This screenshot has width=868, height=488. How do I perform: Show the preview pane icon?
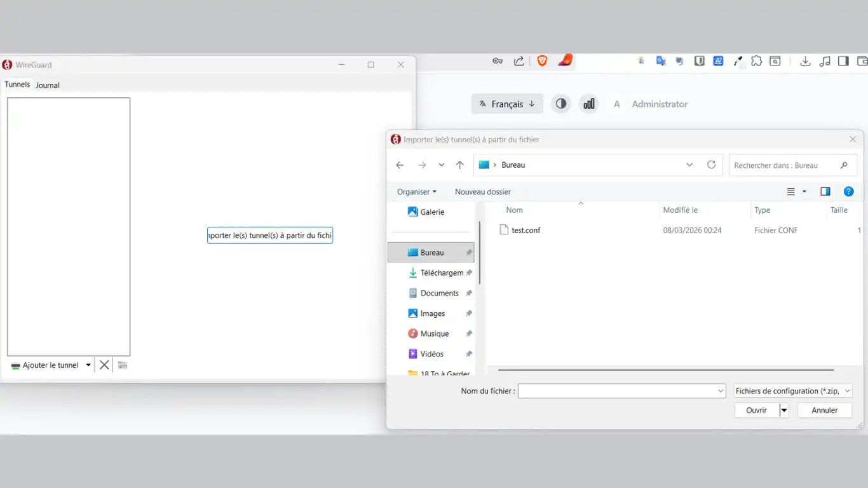(x=825, y=192)
